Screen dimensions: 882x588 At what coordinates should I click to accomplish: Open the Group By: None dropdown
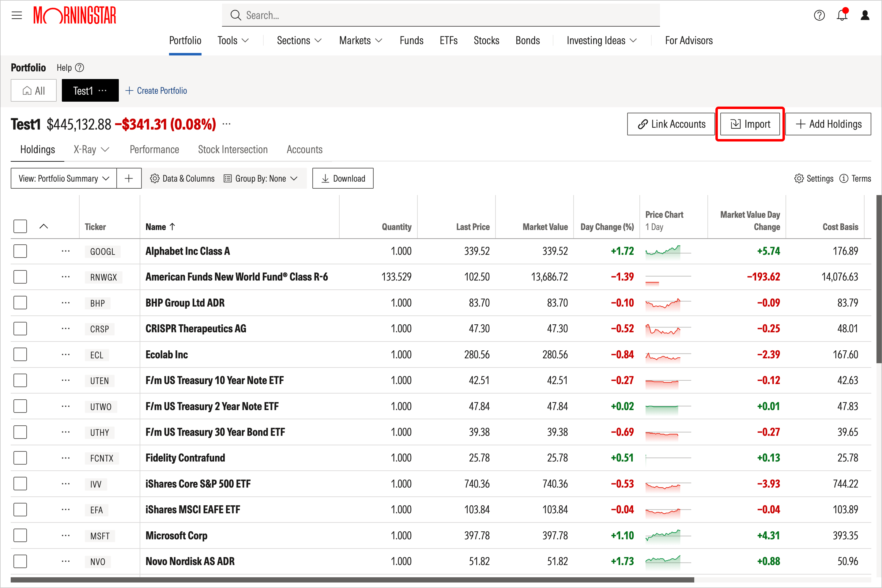click(x=261, y=179)
